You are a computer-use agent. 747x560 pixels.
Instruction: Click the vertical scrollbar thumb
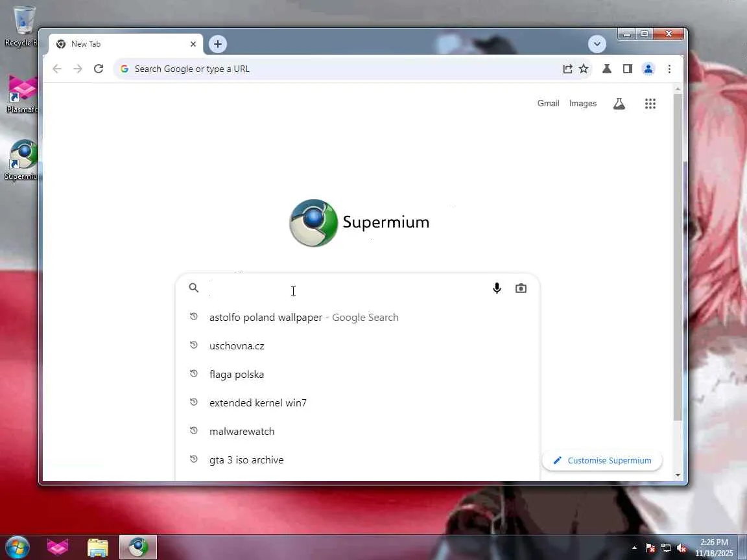(x=678, y=257)
